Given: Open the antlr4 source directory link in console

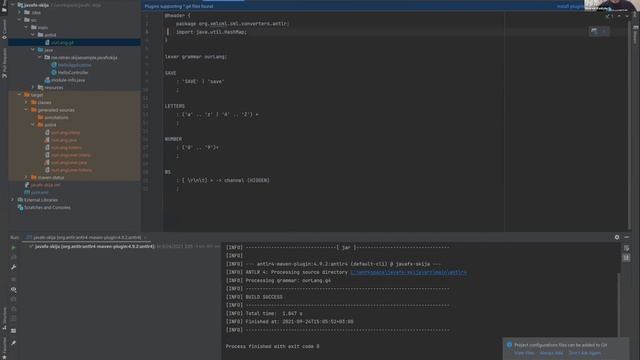Looking at the screenshot, I should pos(409,272).
